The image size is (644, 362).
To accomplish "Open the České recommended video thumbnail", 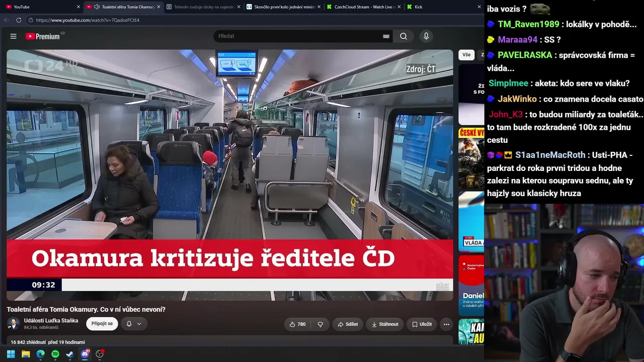I will pyautogui.click(x=471, y=158).
